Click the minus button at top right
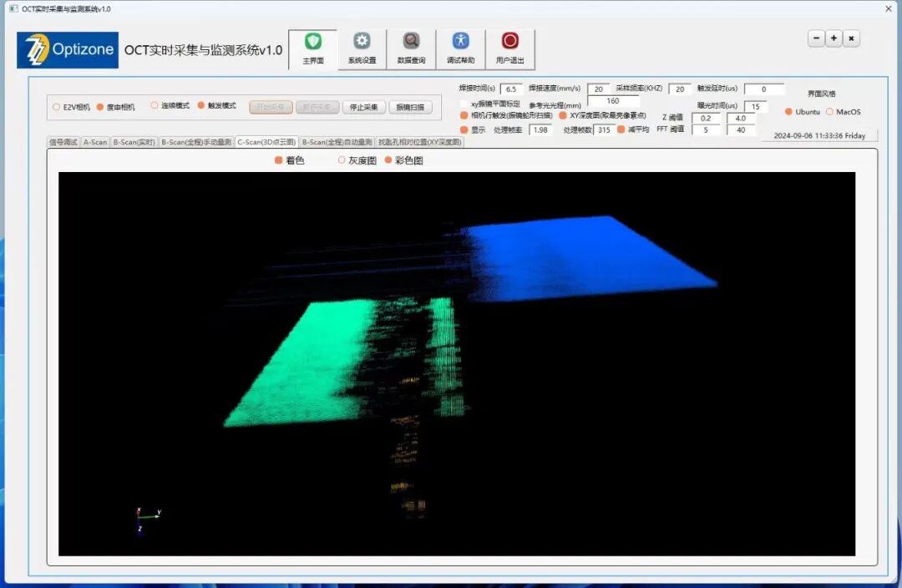This screenshot has height=588, width=902. tap(816, 38)
